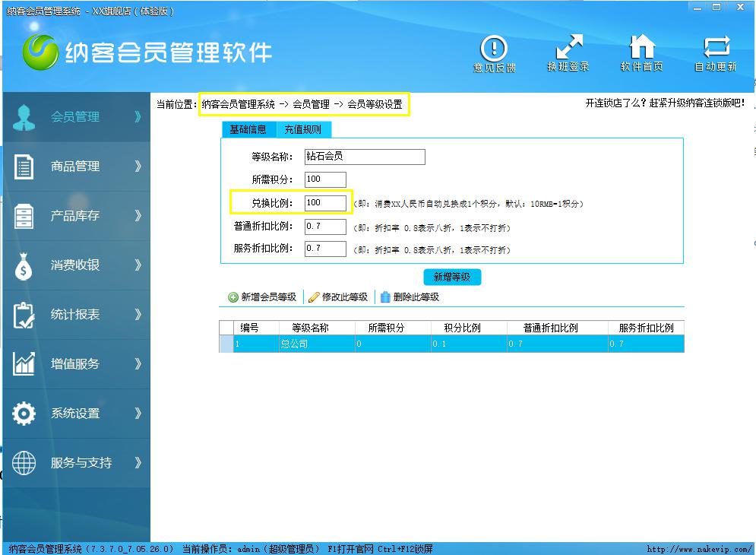Select the 基础信息 tab

(x=248, y=129)
